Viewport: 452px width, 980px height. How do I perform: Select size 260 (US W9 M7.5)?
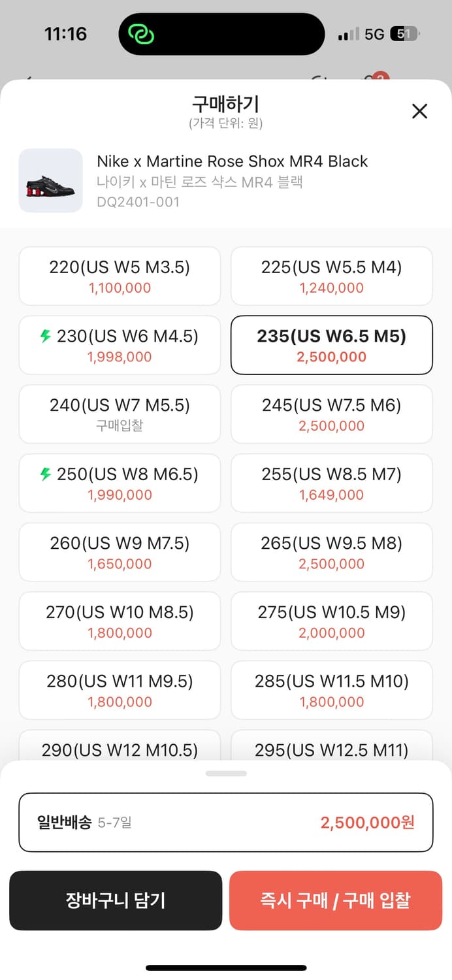pyautogui.click(x=120, y=552)
